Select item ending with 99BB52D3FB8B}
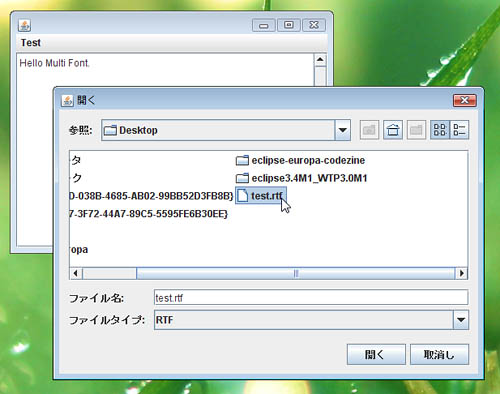The width and height of the screenshot is (500, 394). point(151,196)
